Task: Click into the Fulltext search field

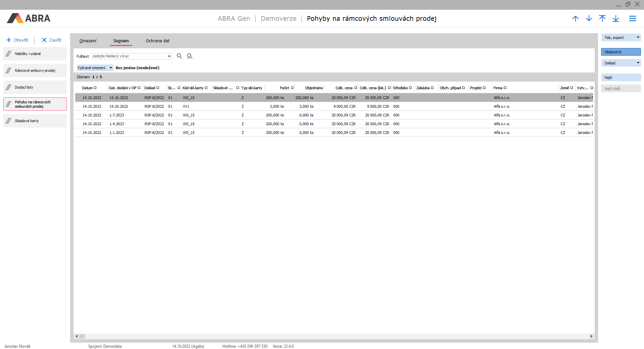Action: [129, 56]
